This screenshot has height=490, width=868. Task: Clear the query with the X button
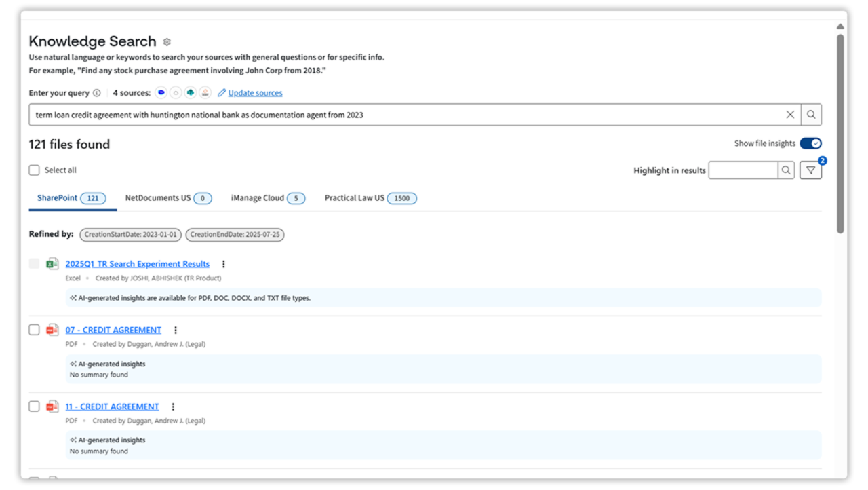click(790, 114)
